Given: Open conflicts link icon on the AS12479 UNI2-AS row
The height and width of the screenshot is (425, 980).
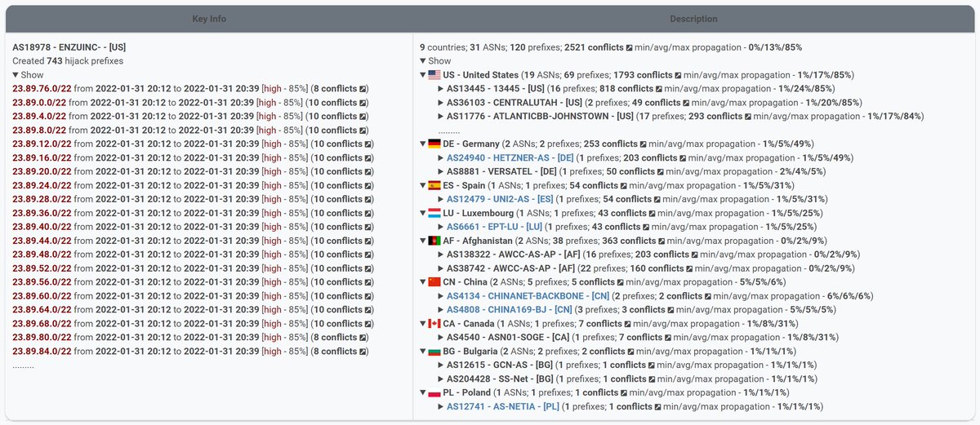Looking at the screenshot, I should 657,200.
